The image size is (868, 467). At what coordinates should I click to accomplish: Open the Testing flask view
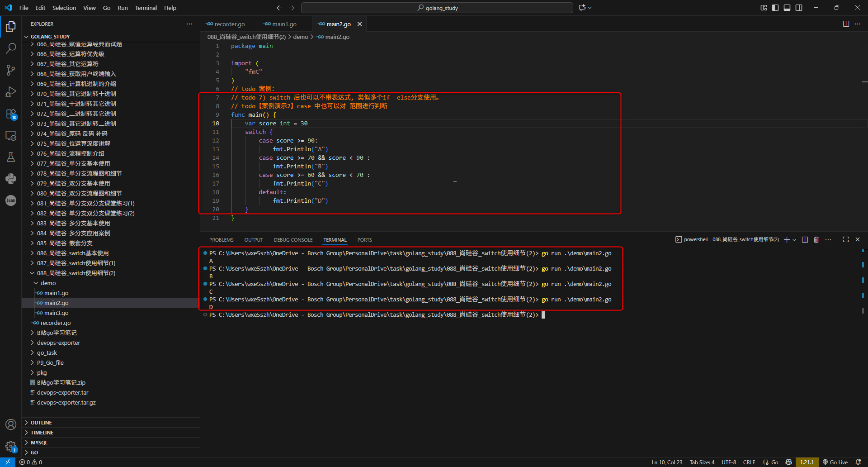click(x=11, y=157)
